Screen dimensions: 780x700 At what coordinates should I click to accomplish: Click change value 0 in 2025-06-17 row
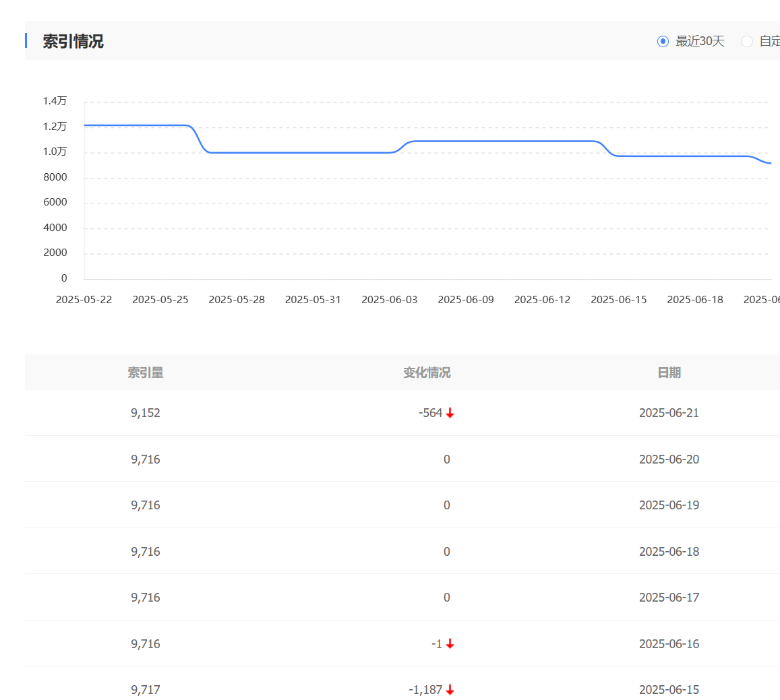tap(447, 598)
